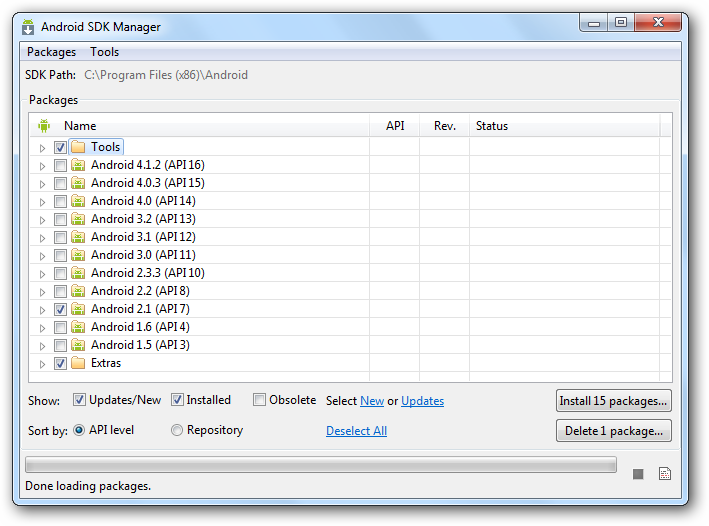Expand the Android 2.3.3 (API 10) node
This screenshot has height=526, width=709.
pos(43,274)
